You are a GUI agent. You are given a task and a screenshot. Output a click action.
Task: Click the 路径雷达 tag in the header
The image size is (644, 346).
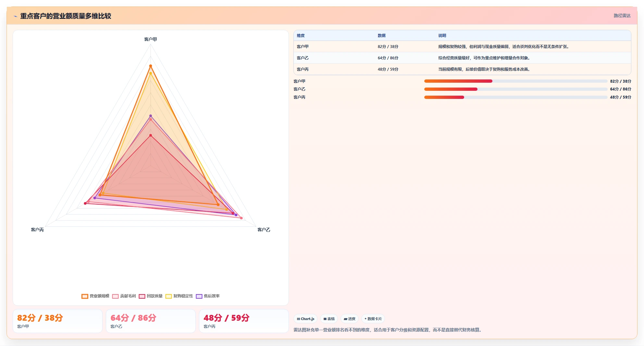pyautogui.click(x=622, y=16)
